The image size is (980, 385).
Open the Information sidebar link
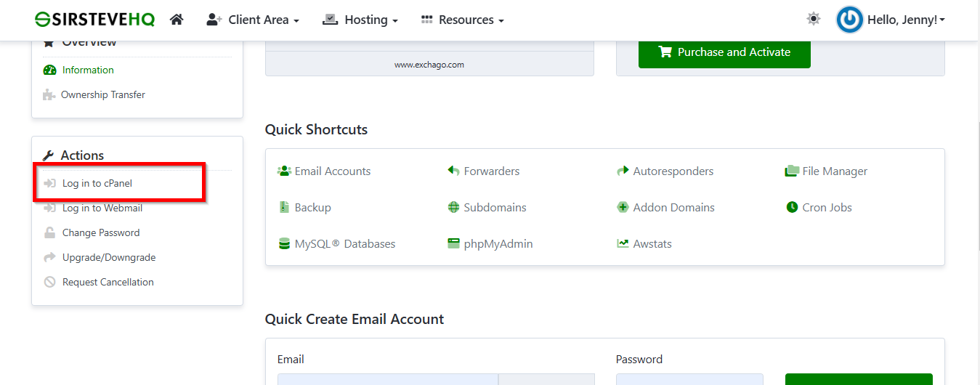tap(88, 70)
